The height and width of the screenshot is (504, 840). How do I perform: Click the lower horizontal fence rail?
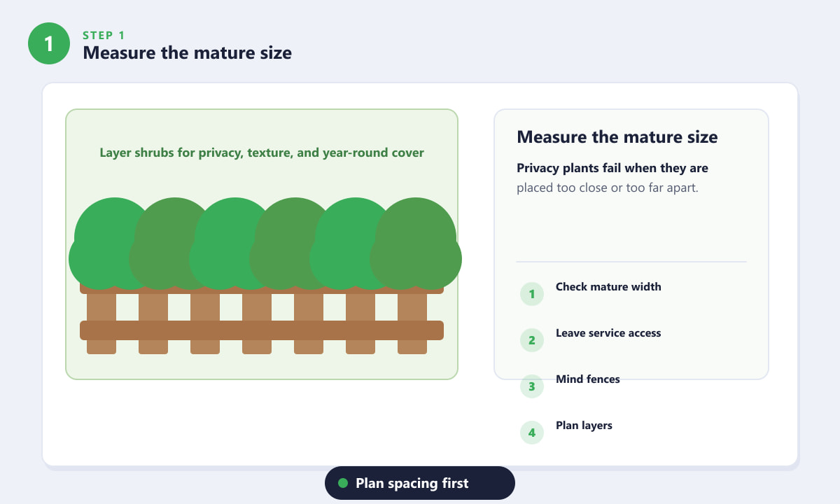click(x=262, y=330)
